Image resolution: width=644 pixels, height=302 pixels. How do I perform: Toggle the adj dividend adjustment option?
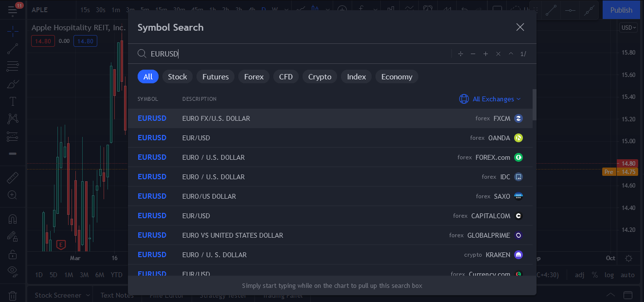(x=579, y=275)
